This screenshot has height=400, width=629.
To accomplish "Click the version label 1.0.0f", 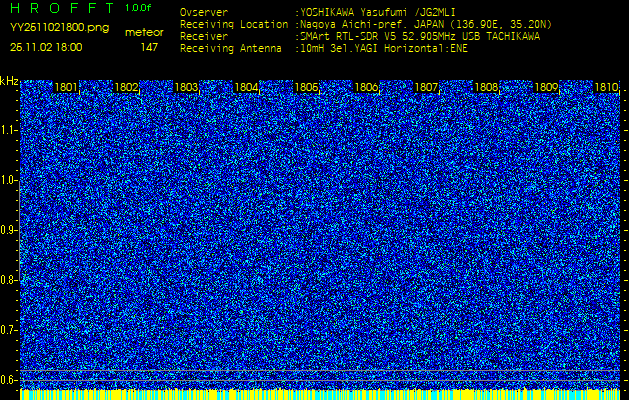I will [137, 8].
